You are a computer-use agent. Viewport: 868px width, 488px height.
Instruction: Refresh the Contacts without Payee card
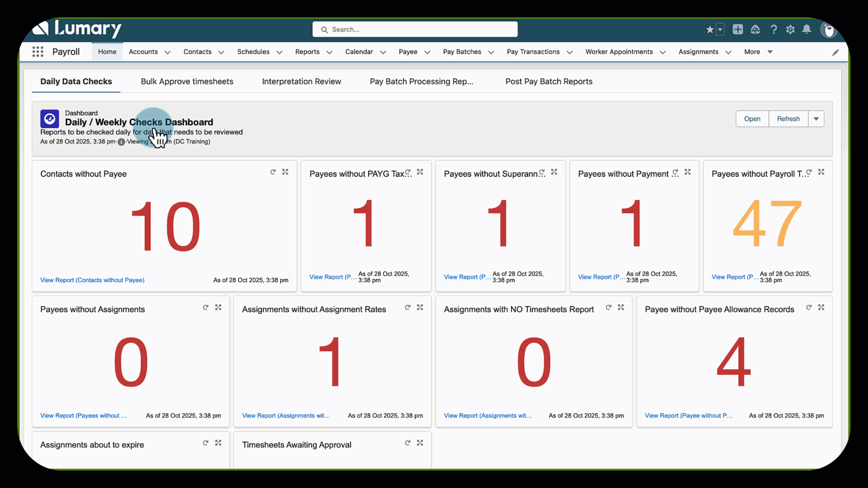click(273, 172)
